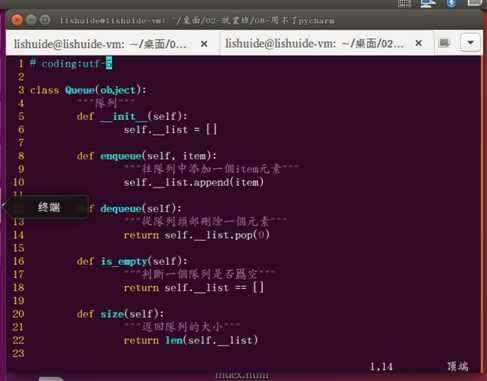Switch to the first terminal tab ~/桌面/0...
The height and width of the screenshot is (381, 487).
(x=100, y=44)
